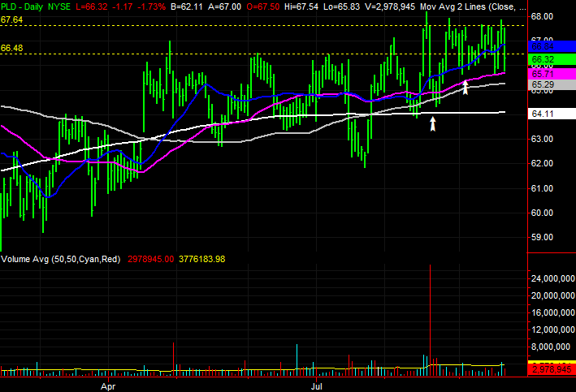Click the magenta 65.71 moving average tag

pos(552,74)
